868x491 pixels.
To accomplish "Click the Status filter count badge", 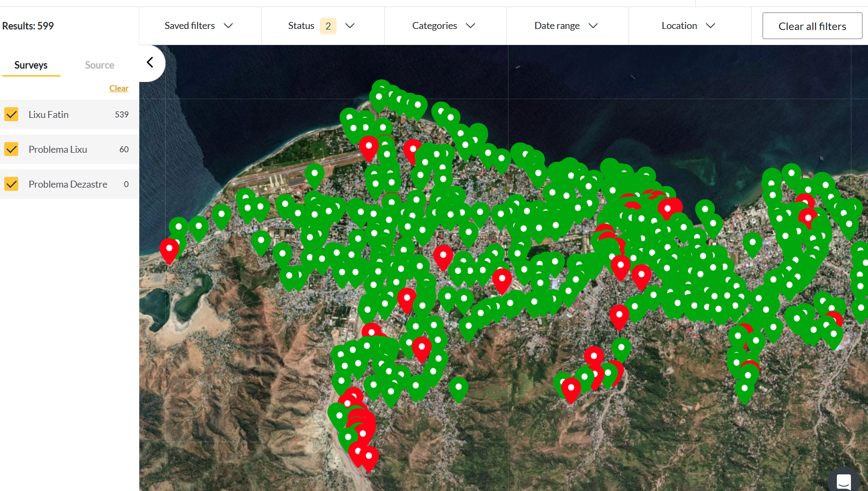I will (328, 26).
